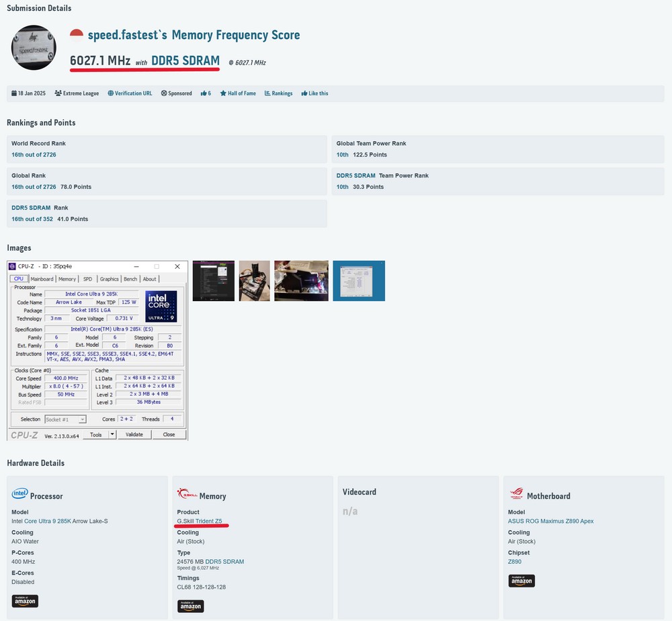Switch to the Mainboard tab in CPU-Z
Screen dimensions: 672x621
[42, 279]
